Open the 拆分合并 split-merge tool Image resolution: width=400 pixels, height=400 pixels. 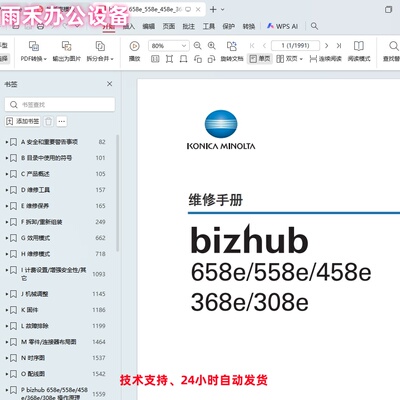[100, 51]
